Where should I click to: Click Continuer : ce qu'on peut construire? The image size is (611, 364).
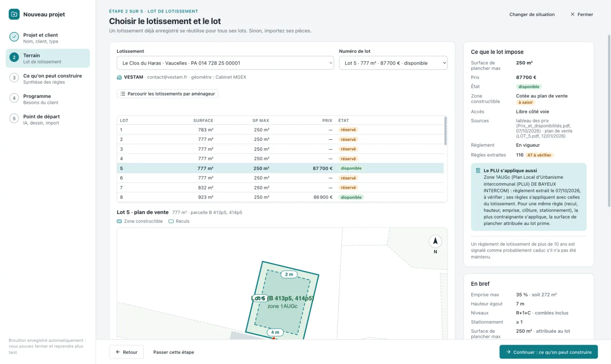pos(548,352)
